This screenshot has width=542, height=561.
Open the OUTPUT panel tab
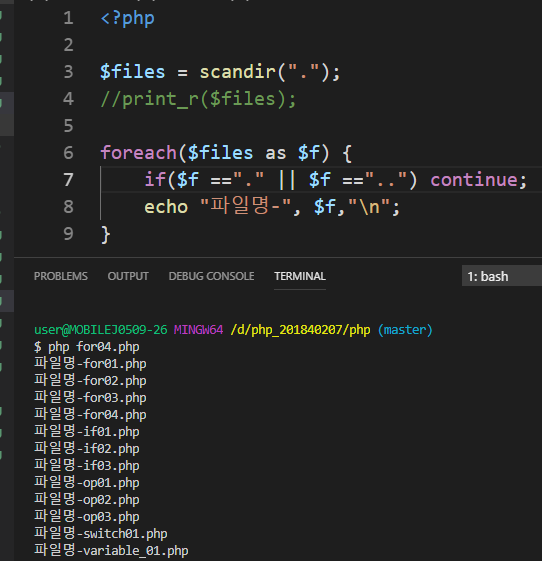[128, 276]
